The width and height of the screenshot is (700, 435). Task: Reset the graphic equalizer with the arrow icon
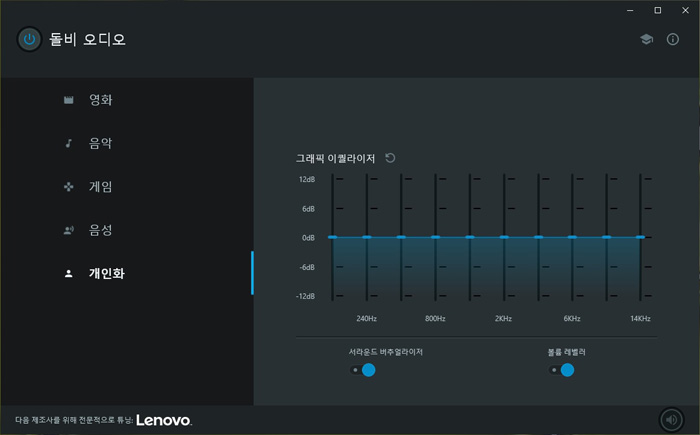click(x=390, y=158)
